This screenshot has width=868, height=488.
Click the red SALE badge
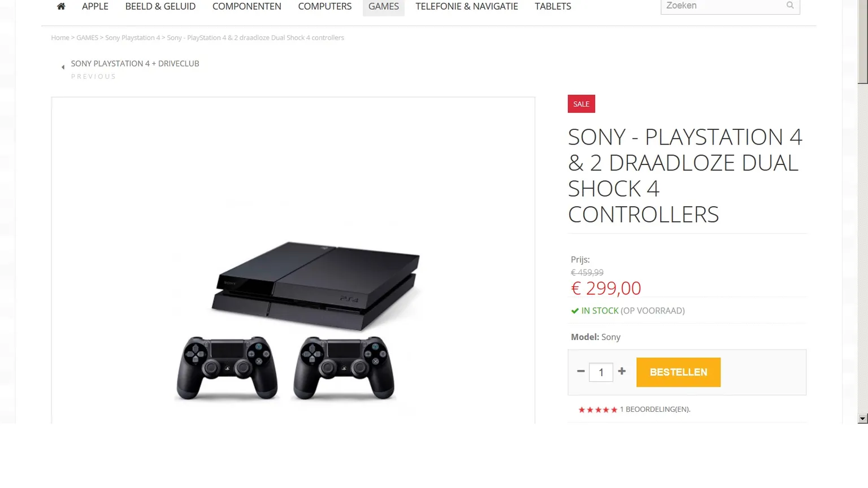(581, 104)
